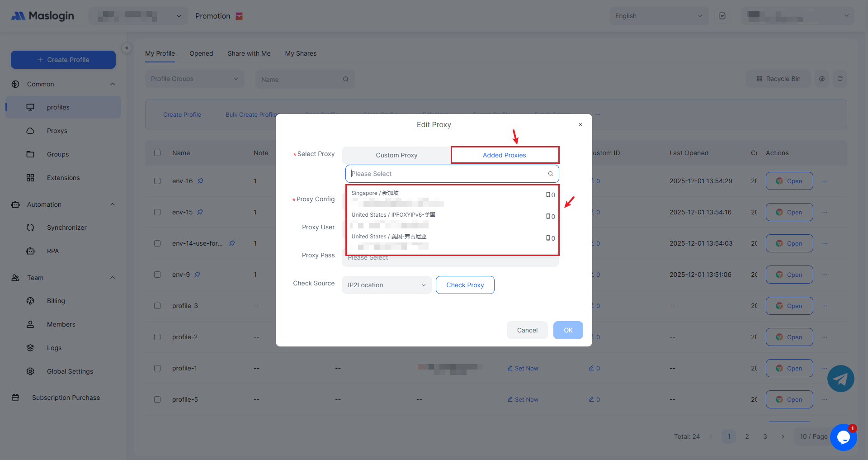Expand the English language dropdown

[x=658, y=16]
